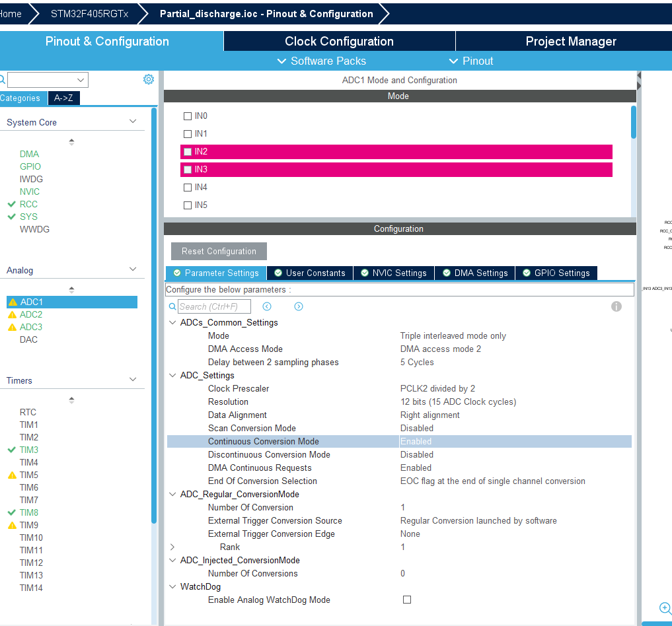Click the green checkmark beside SYS
This screenshot has height=626, width=672.
12,217
